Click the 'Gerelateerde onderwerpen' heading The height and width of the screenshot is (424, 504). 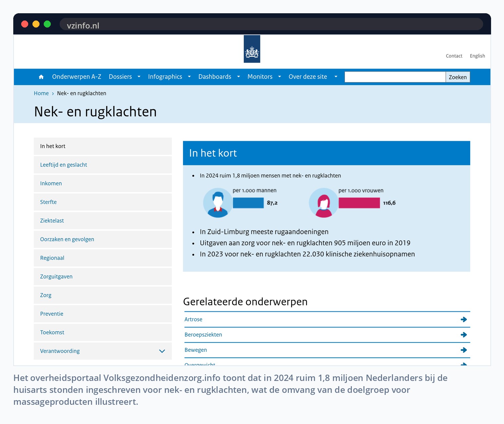245,302
